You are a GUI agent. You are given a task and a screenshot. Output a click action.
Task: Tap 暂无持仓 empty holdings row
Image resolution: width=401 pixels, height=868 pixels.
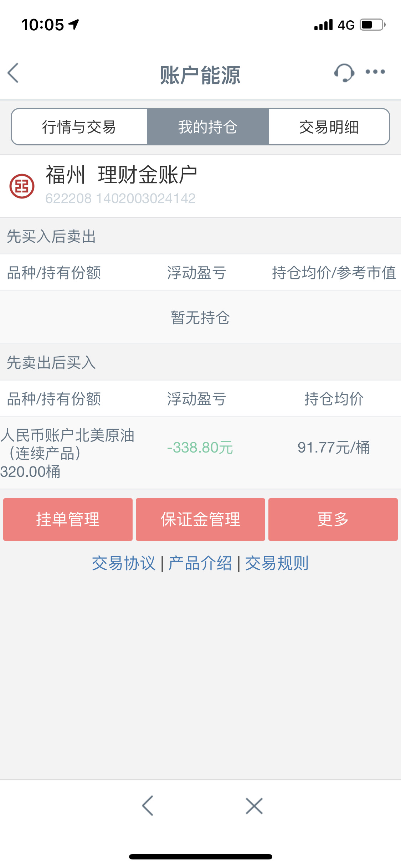(x=200, y=317)
